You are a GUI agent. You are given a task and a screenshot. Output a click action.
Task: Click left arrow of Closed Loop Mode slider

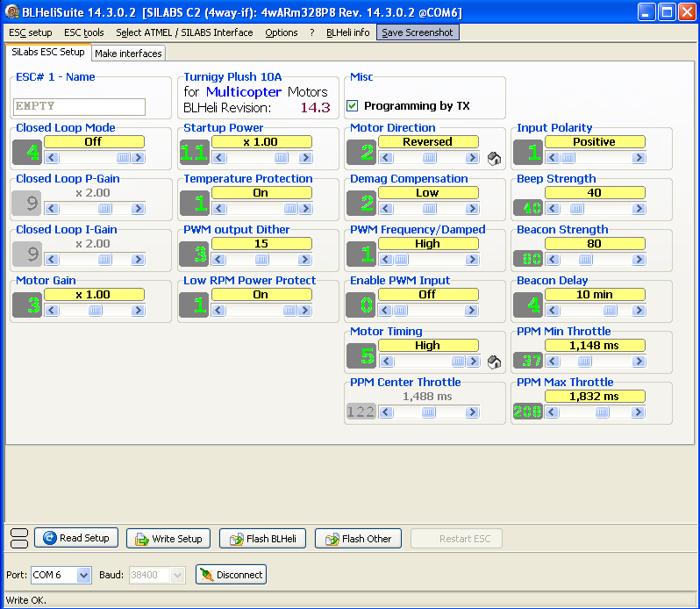(52, 158)
